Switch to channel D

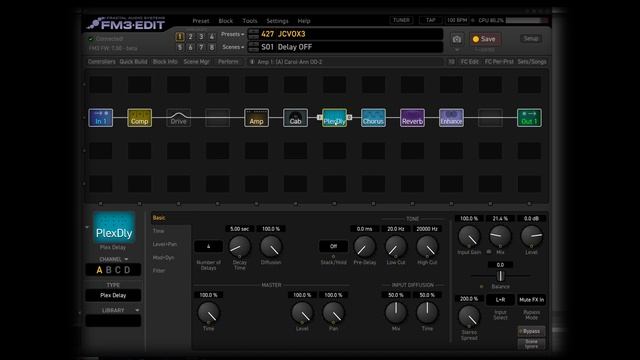click(127, 270)
